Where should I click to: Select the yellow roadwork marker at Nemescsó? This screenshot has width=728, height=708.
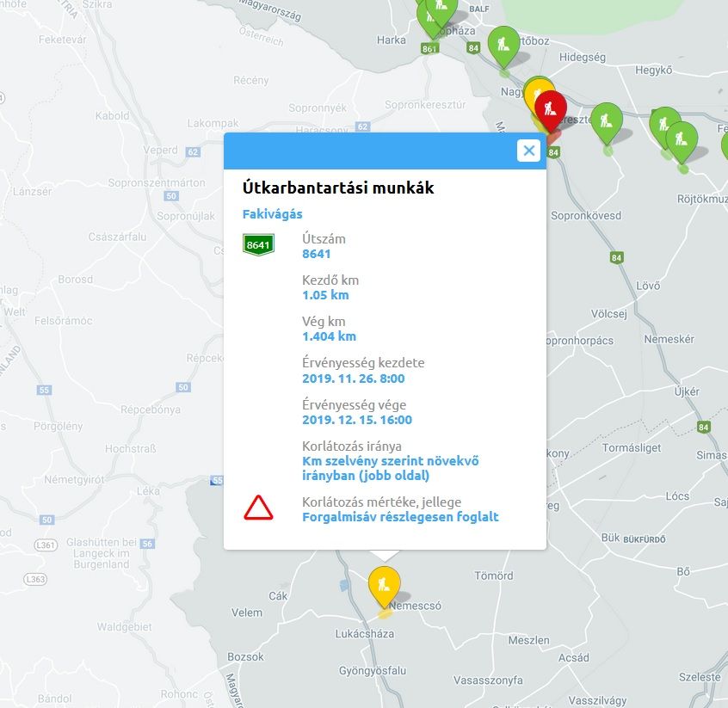[385, 587]
